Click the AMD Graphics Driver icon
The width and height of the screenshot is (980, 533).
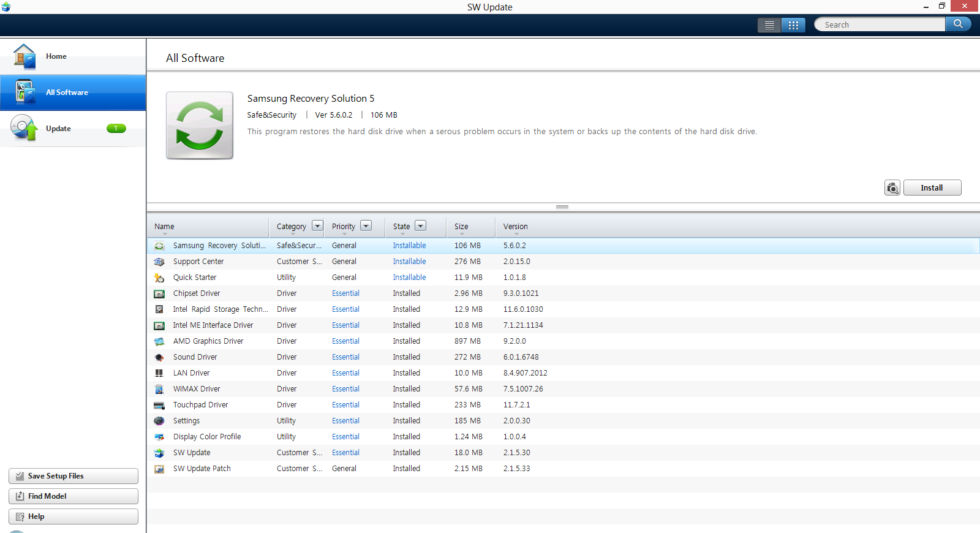[159, 341]
